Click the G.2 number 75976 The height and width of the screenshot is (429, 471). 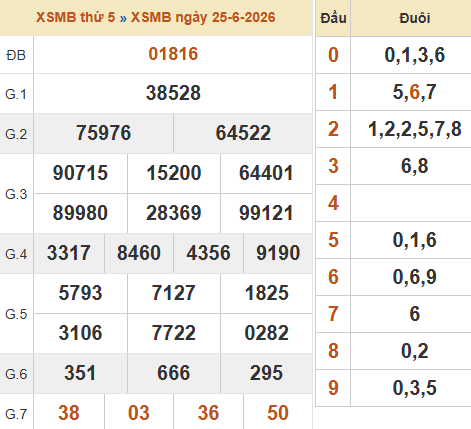point(103,133)
